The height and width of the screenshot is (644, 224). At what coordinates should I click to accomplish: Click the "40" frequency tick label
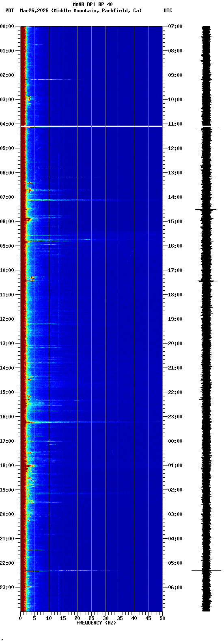click(x=134, y=618)
